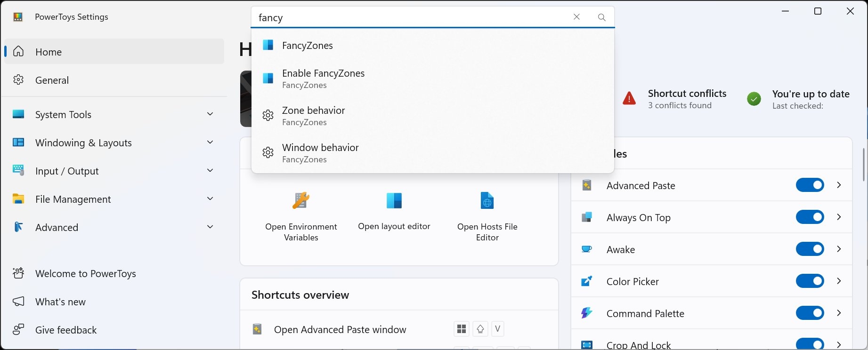Click the Open Hosts File Editor label
868x350 pixels.
click(487, 232)
